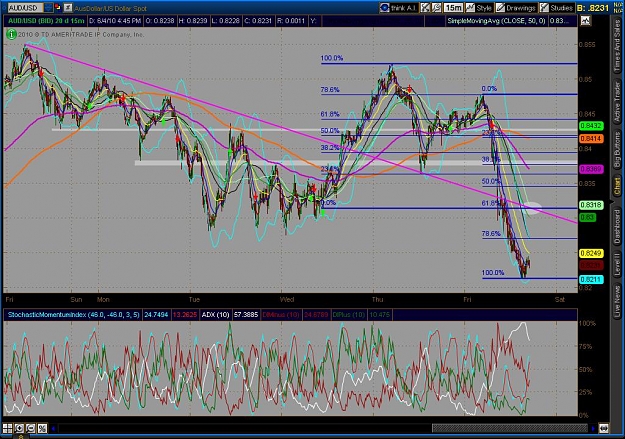This screenshot has width=625, height=439.
Task: Open the Drawings menu
Action: (516, 8)
